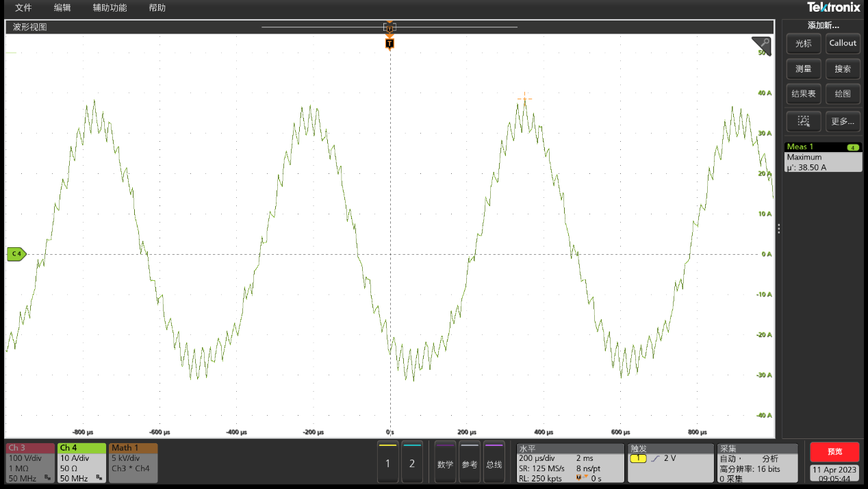This screenshot has height=489, width=868.
Task: Click the orange maximum measurement crosshair marker
Action: click(524, 99)
